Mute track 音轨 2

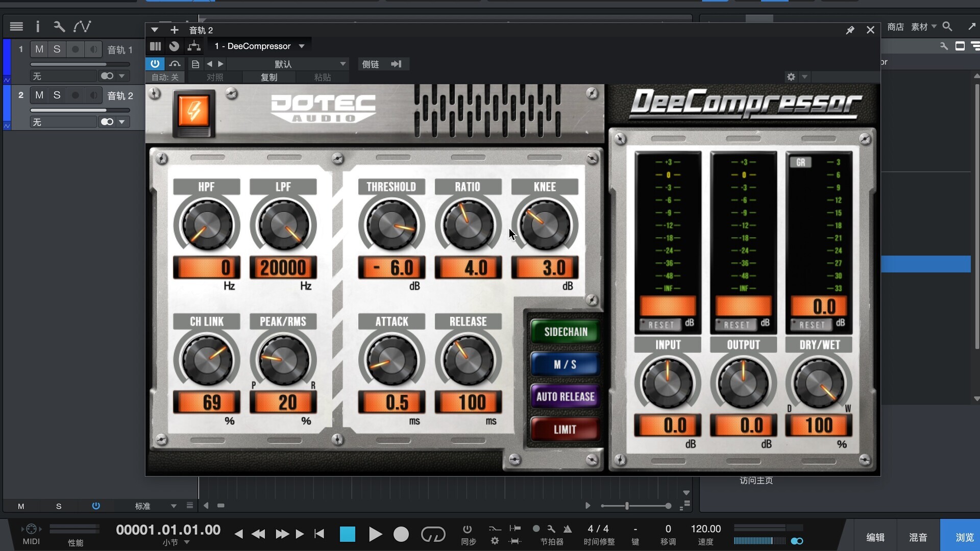(39, 95)
